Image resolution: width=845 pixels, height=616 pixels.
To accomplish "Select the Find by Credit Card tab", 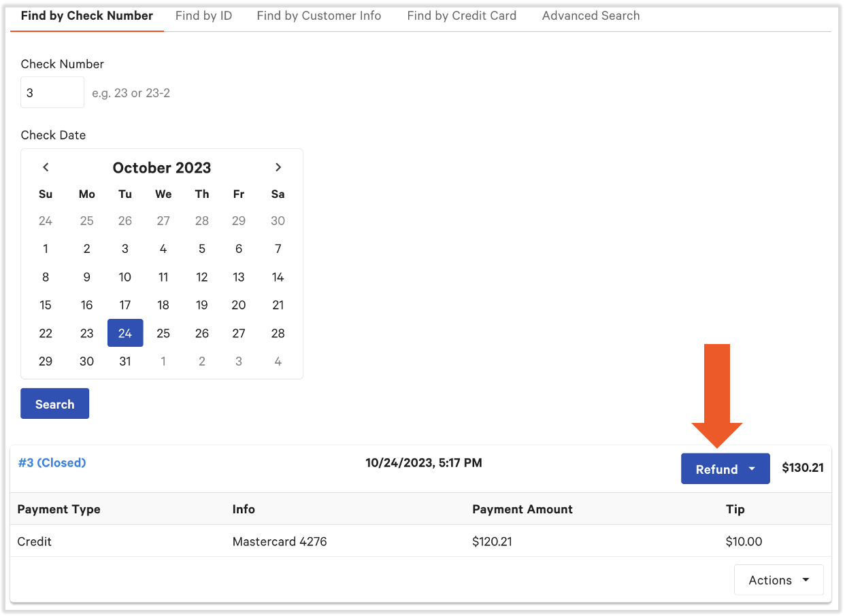I will [x=461, y=16].
